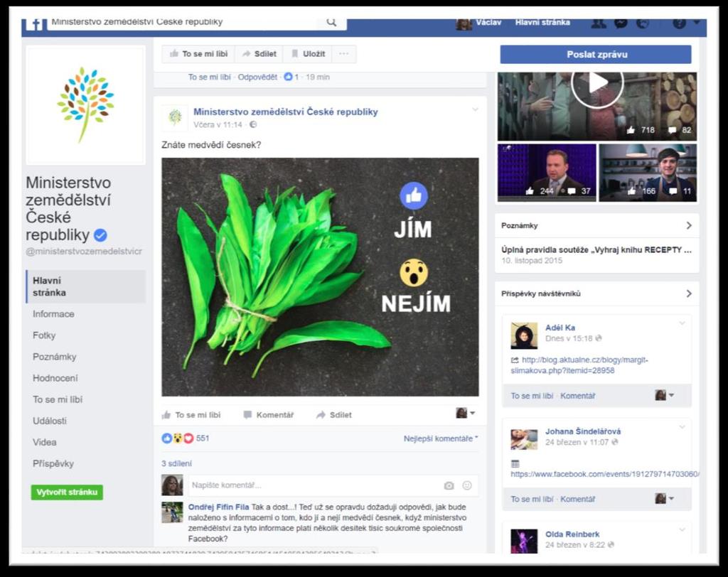
Task: Click Komentář under the post
Action: (269, 415)
